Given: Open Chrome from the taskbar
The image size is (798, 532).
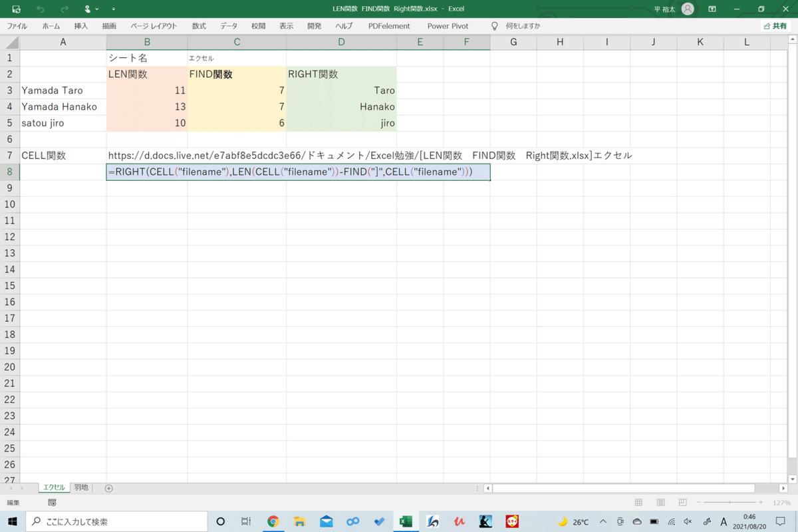Looking at the screenshot, I should pyautogui.click(x=273, y=521).
